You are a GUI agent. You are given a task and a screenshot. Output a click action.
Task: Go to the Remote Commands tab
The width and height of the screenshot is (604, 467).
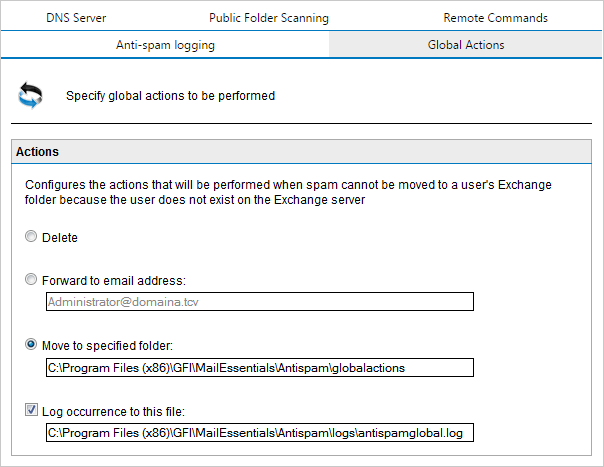click(x=495, y=18)
